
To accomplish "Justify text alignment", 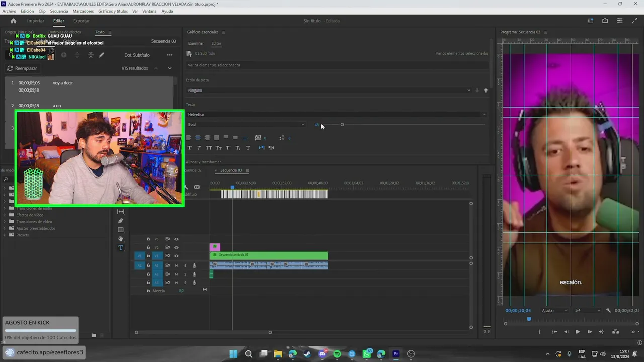I will (216, 138).
